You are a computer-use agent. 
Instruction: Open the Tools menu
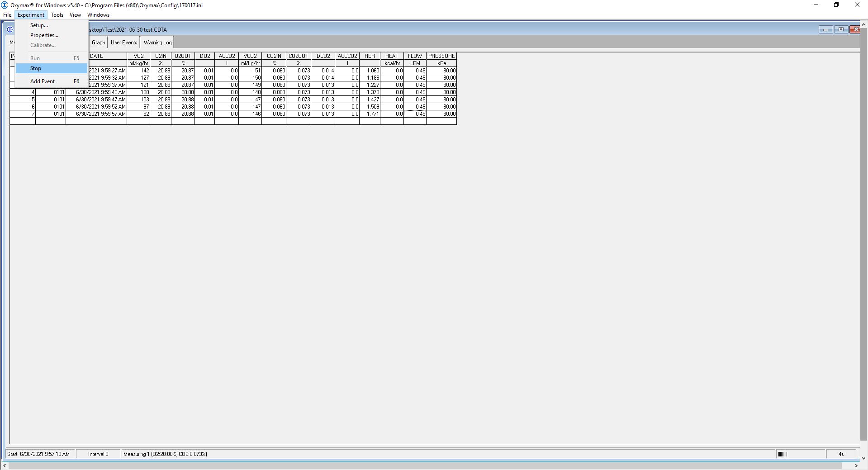point(57,15)
